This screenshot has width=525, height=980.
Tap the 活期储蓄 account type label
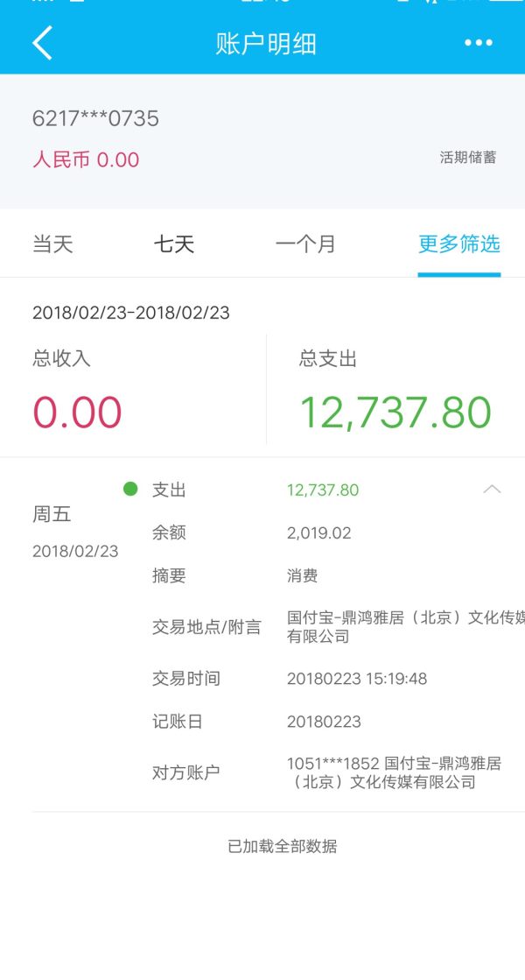[x=468, y=158]
